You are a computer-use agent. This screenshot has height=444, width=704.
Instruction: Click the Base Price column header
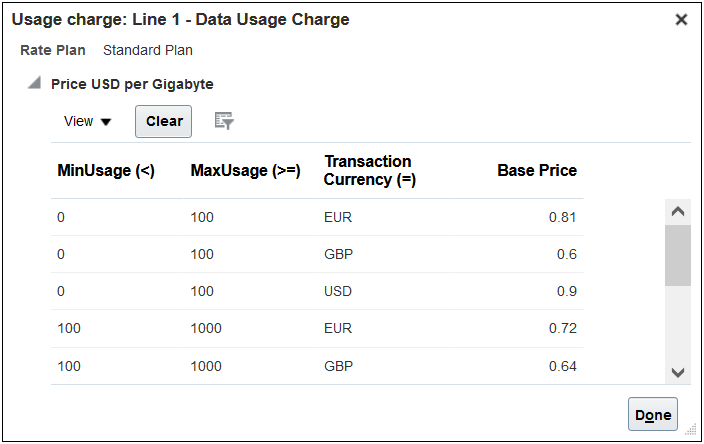coord(537,170)
